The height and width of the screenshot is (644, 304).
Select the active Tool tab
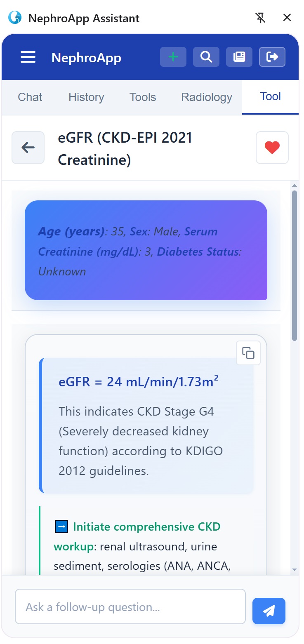[x=271, y=96]
